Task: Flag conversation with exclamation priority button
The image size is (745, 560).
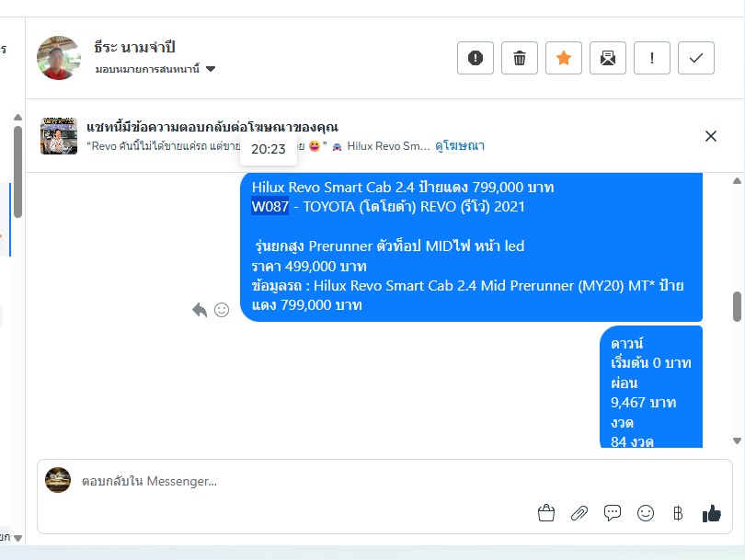Action: pyautogui.click(x=652, y=58)
